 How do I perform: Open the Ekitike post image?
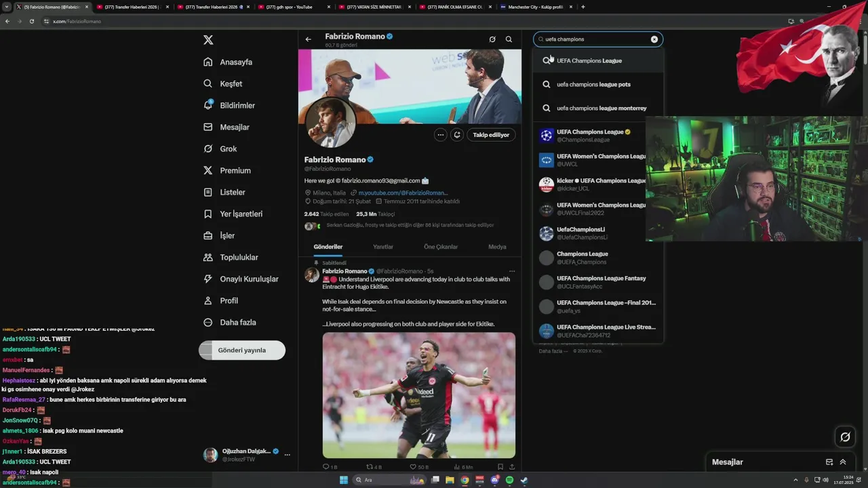click(418, 395)
